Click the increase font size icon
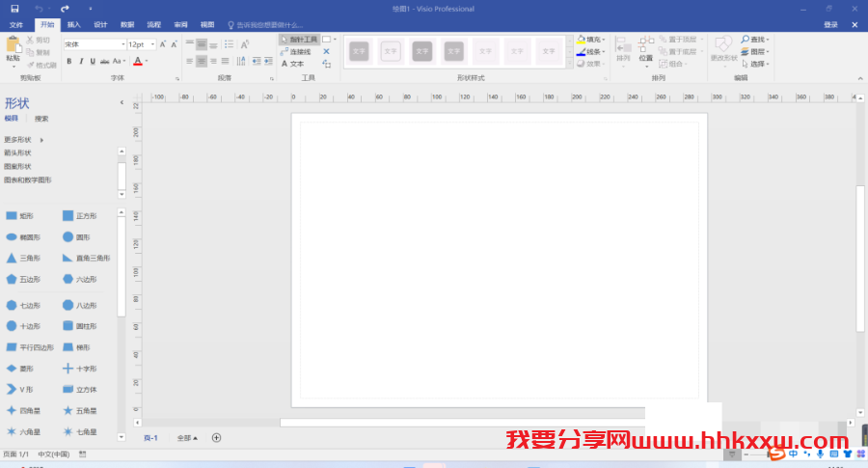The image size is (868, 468). click(163, 44)
